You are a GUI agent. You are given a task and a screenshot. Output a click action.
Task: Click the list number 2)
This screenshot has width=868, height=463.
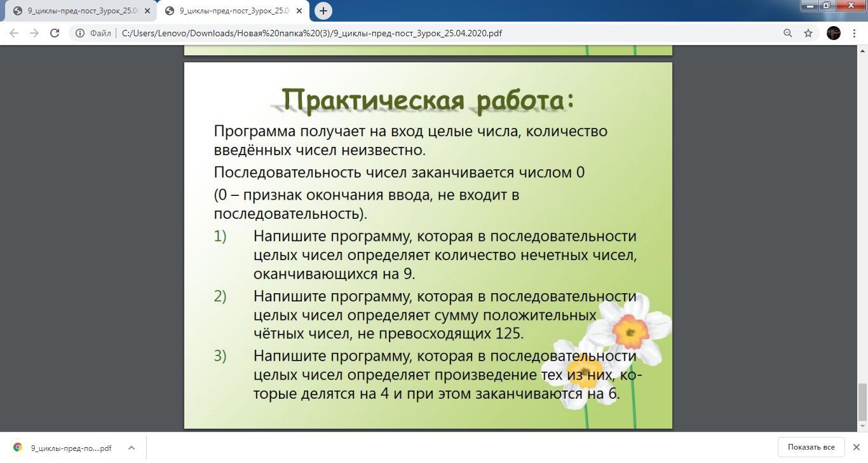point(220,296)
